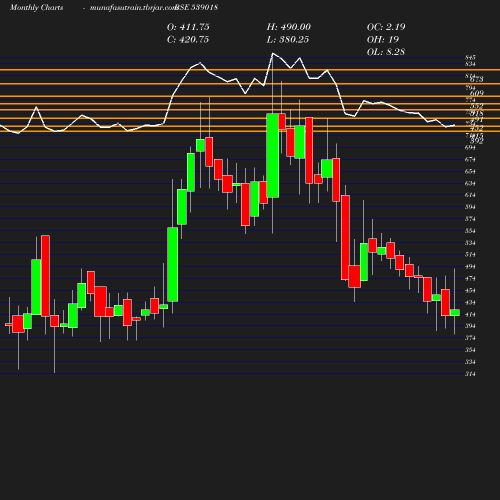Click the 834 price axis label
Screen dimensions: 500x500
pyautogui.click(x=470, y=64)
